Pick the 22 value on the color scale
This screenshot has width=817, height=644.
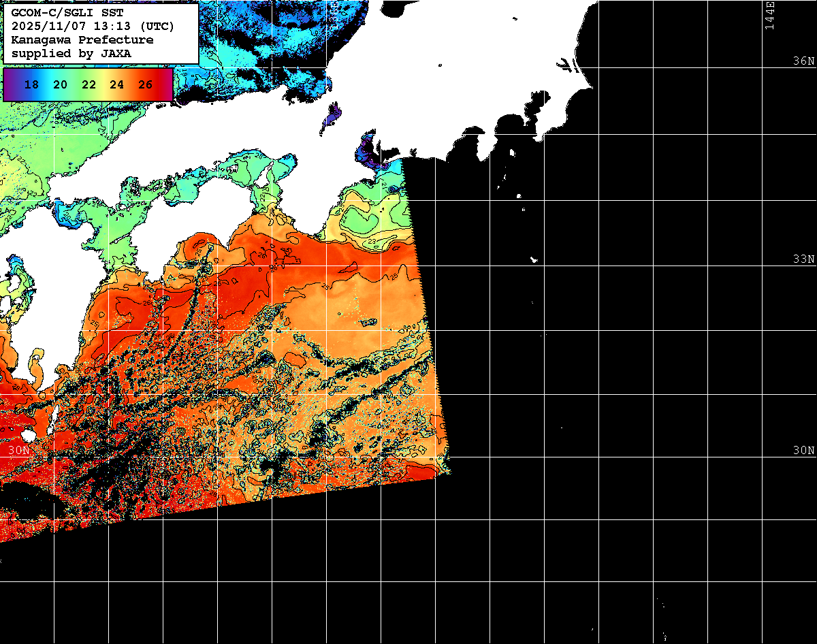pos(89,85)
